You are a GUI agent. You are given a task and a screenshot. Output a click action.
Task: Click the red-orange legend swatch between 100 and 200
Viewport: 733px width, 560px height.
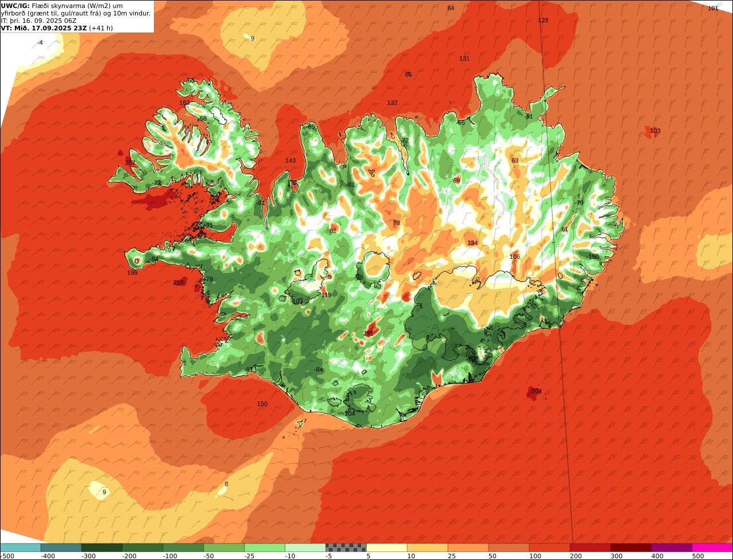pyautogui.click(x=549, y=547)
